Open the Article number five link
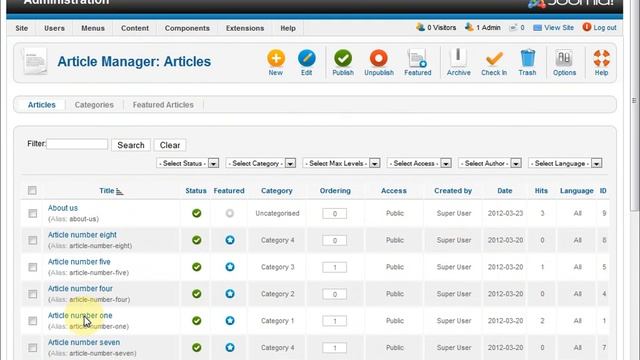The width and height of the screenshot is (640, 360). pos(79,262)
